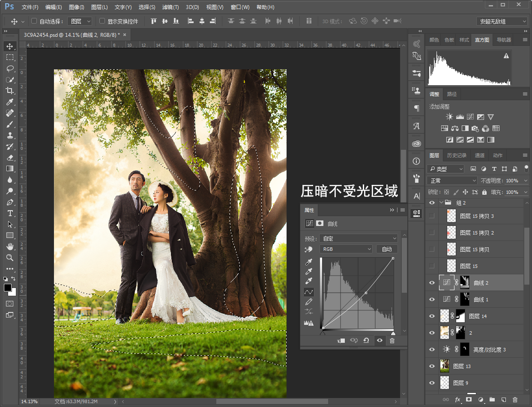This screenshot has width=532, height=407.
Task: Show the 图层 15 拷贝 3 layer
Action: coord(432,216)
